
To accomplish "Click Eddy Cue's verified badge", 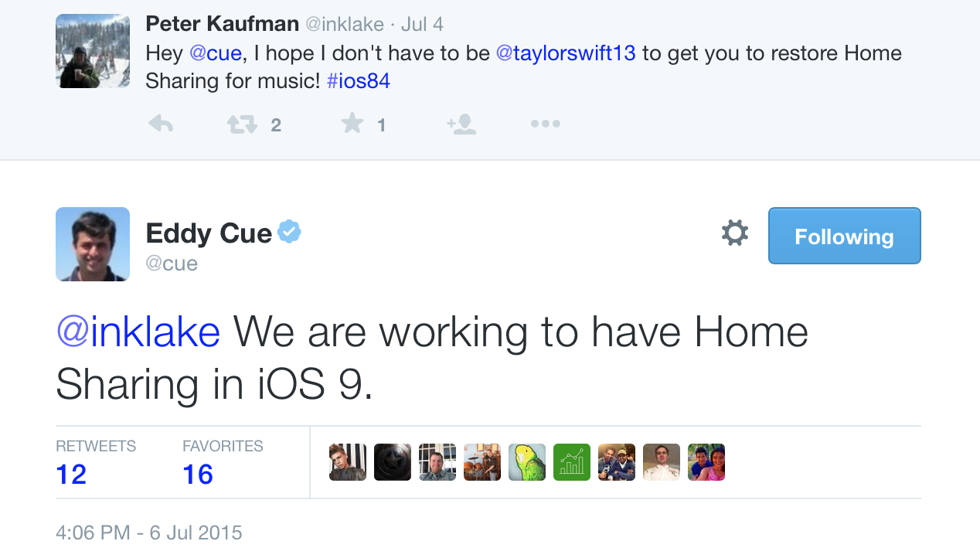I will (x=289, y=232).
